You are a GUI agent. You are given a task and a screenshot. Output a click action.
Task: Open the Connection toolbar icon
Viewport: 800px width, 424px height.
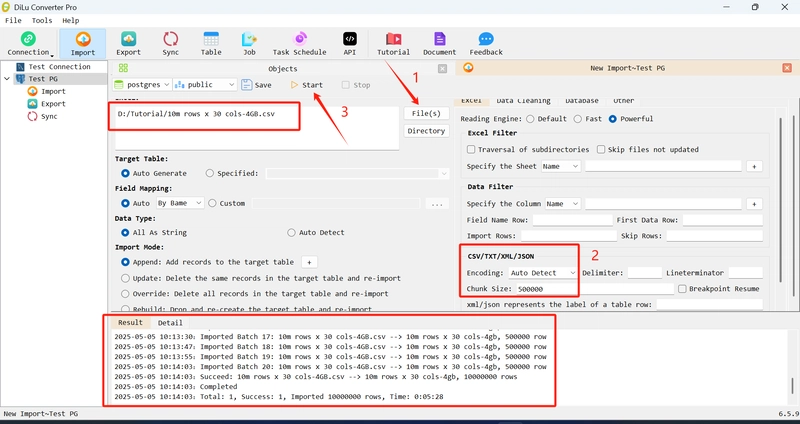pos(28,44)
